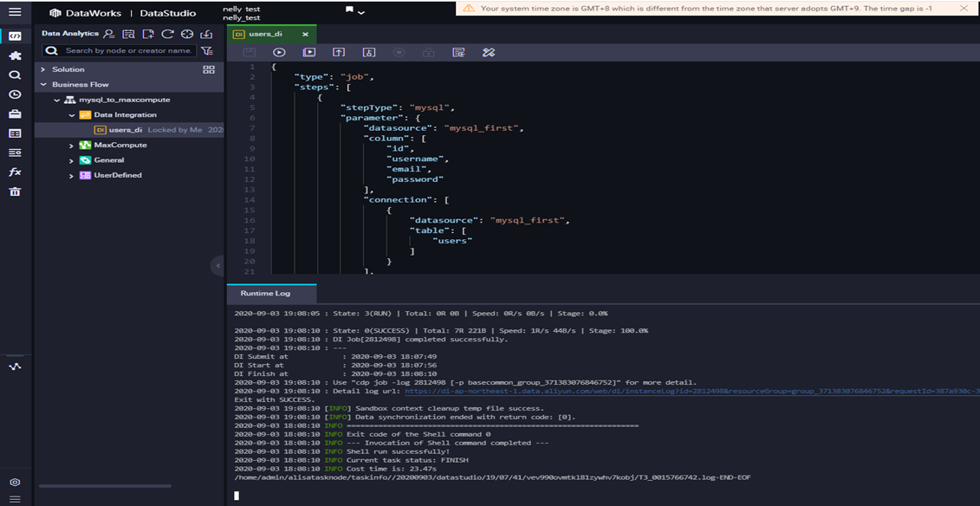Expand the General folder
Screen dimensions: 980x506
click(x=72, y=160)
